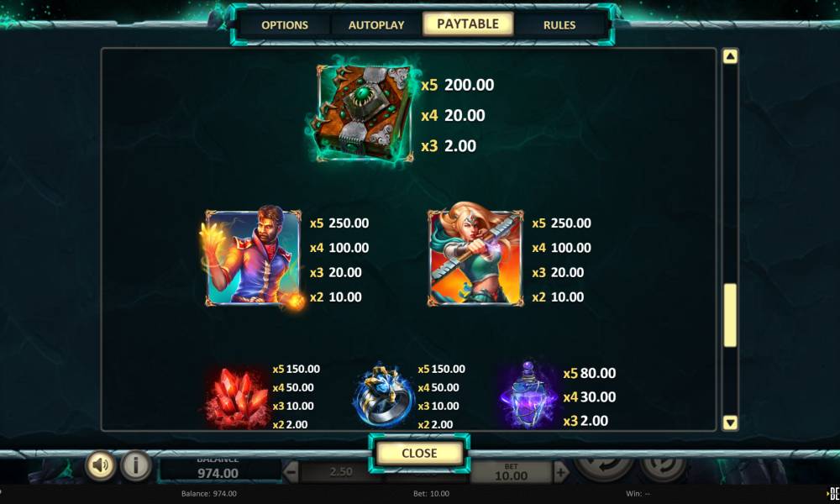This screenshot has width=840, height=504.
Task: Switch to the Options tab
Action: [285, 24]
